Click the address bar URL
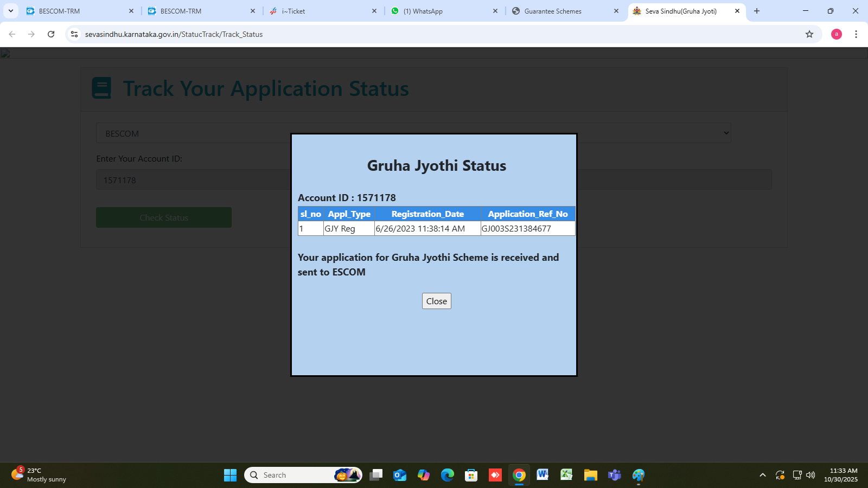Image resolution: width=868 pixels, height=488 pixels. [x=174, y=34]
